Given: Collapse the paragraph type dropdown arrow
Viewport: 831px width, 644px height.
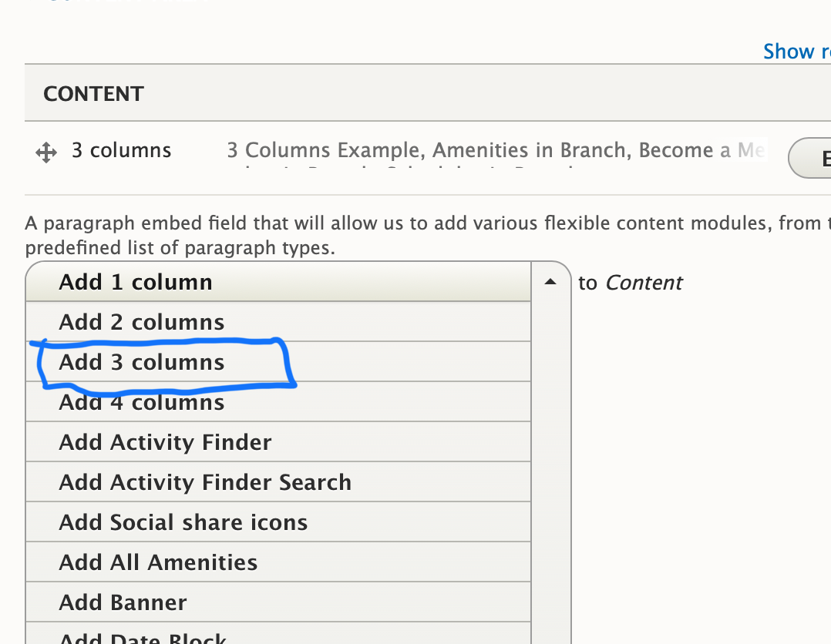Looking at the screenshot, I should pos(550,282).
